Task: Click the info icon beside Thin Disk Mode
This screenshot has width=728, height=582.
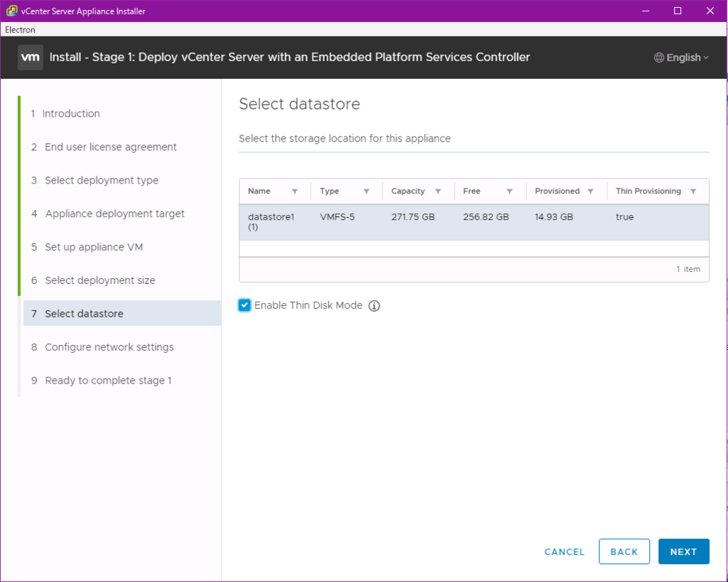Action: click(374, 306)
